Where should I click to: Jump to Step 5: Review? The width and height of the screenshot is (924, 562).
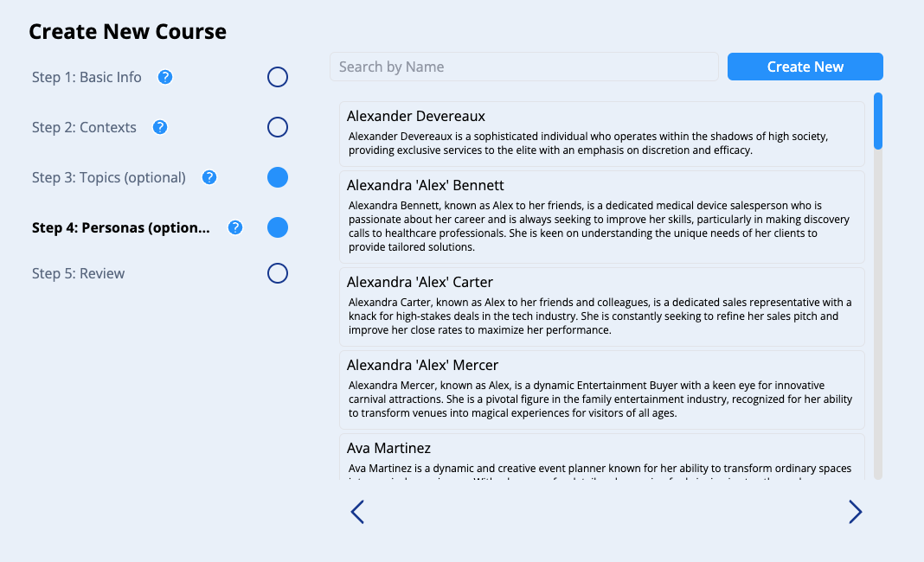coord(79,273)
